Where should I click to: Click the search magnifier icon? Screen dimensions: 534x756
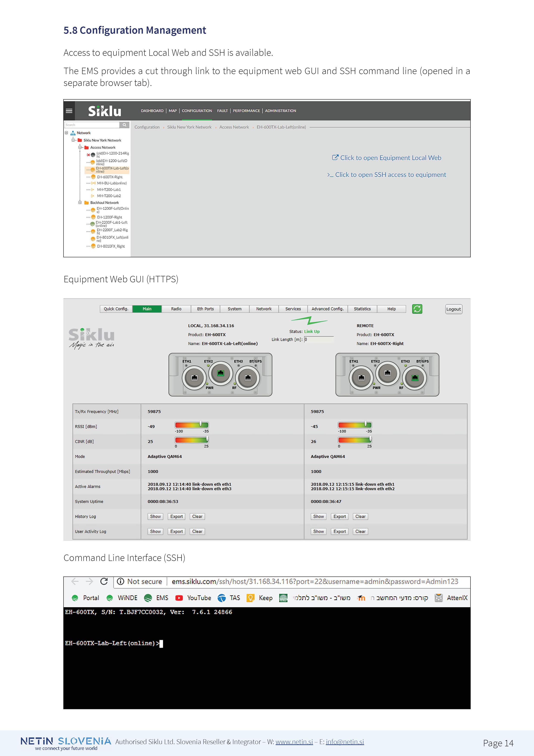[124, 125]
